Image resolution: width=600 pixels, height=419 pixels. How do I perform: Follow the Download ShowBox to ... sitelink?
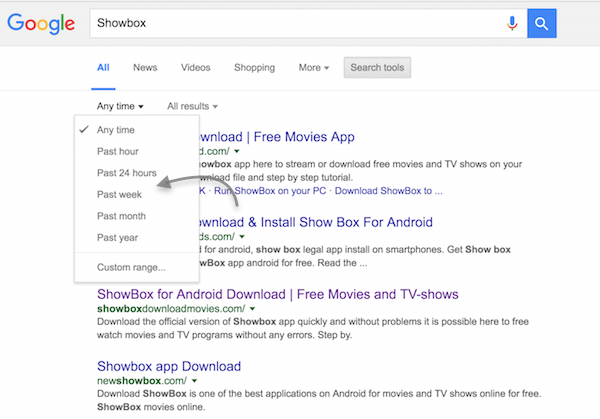(388, 191)
